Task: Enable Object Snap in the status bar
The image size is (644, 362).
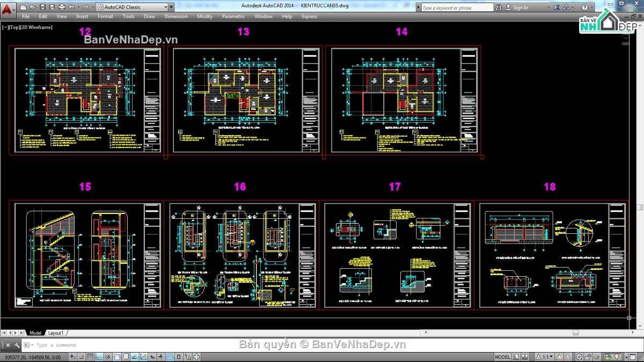Action: (116, 357)
